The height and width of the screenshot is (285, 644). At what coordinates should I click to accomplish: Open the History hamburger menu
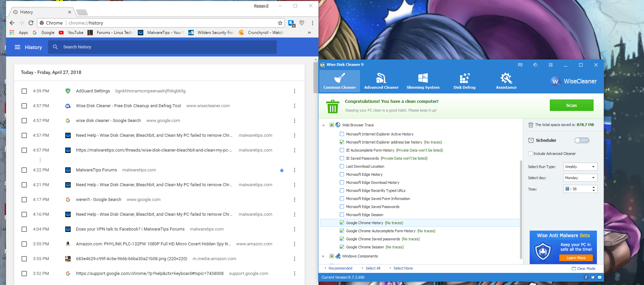coord(17,47)
